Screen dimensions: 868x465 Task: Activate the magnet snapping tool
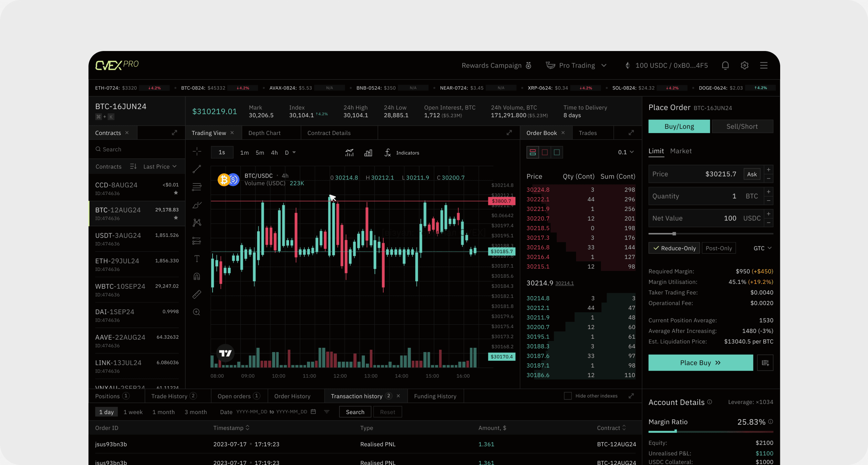tap(197, 276)
